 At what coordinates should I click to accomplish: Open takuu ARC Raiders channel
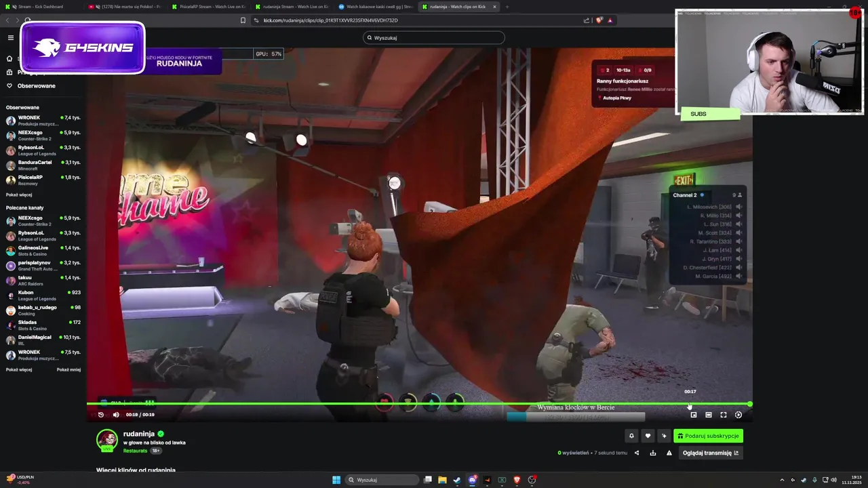[x=43, y=281]
